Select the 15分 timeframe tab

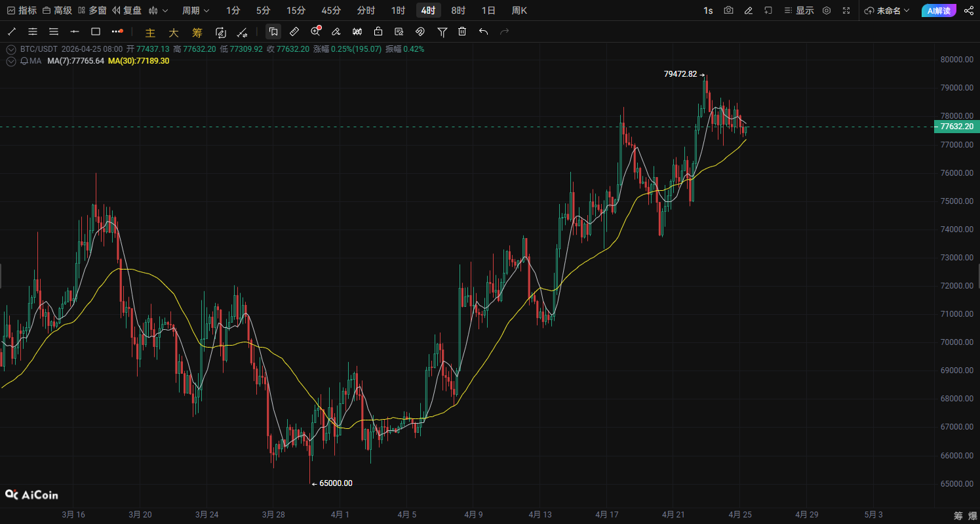[x=296, y=10]
